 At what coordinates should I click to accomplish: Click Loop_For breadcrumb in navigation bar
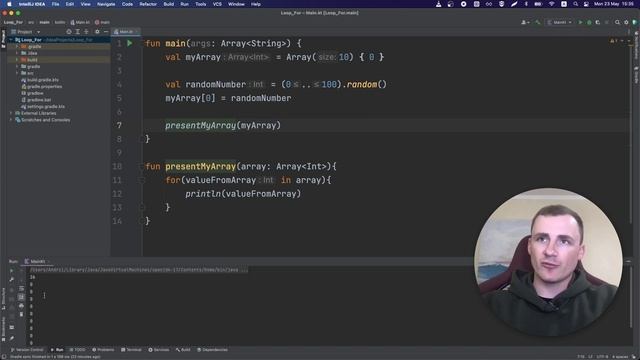[x=13, y=22]
